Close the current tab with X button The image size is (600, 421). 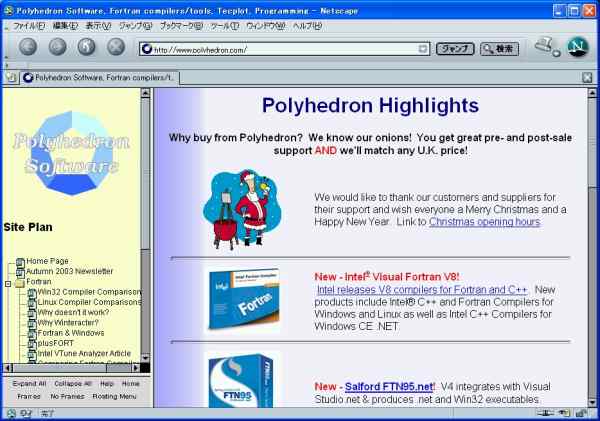click(587, 77)
